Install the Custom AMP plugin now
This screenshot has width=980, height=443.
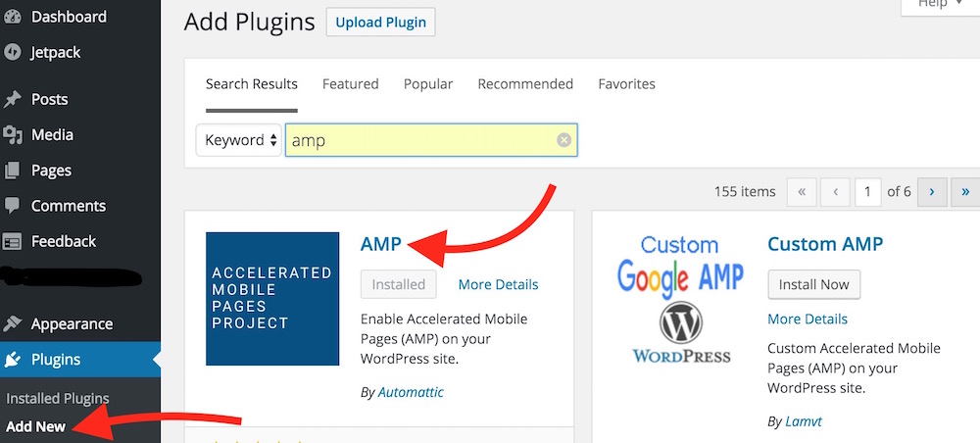coord(813,284)
